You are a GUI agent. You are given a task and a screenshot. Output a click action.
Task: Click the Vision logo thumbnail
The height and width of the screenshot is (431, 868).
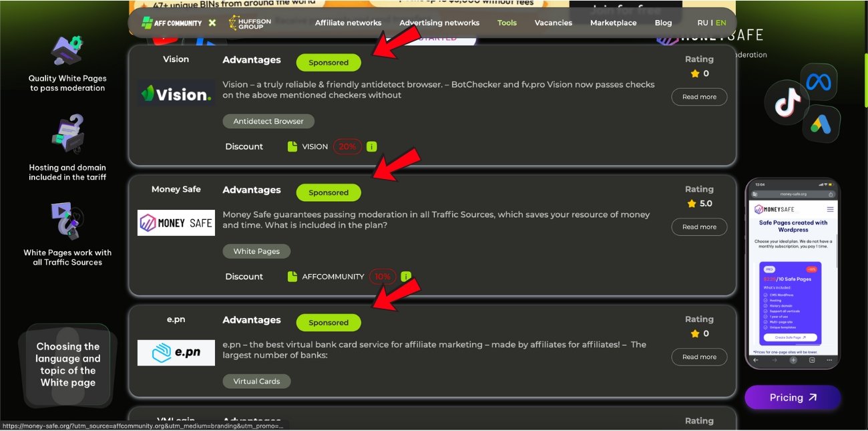point(176,94)
